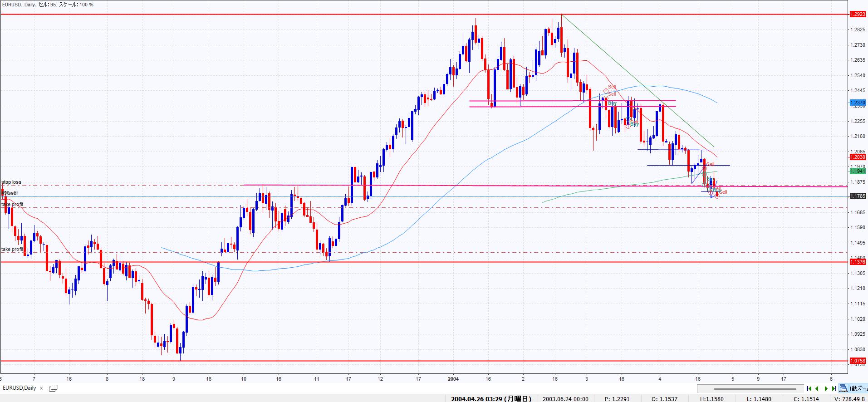Step one bar forward with green right arrow
The image size is (868, 402).
(x=826, y=388)
